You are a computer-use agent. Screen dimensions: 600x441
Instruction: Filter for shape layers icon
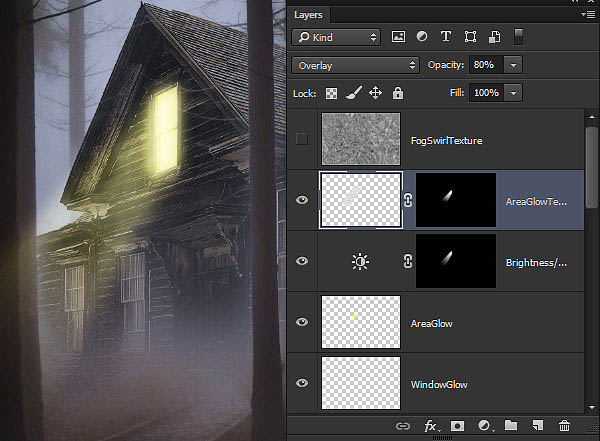(470, 37)
